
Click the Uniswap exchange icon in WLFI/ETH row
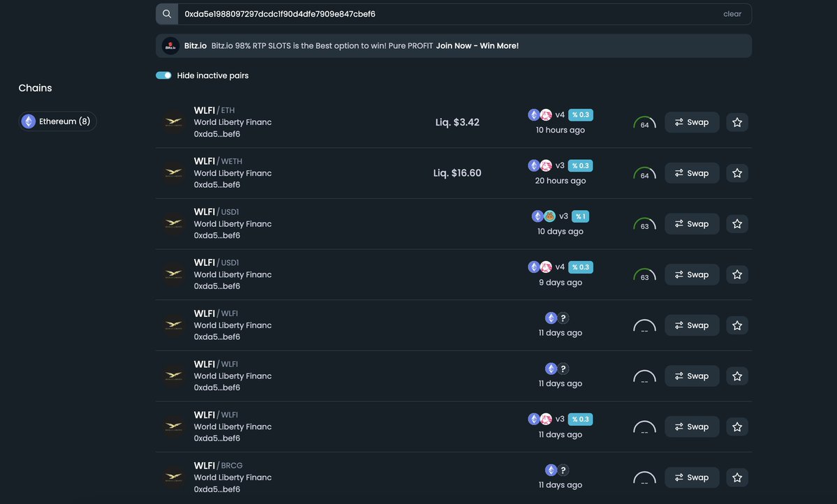(x=545, y=114)
